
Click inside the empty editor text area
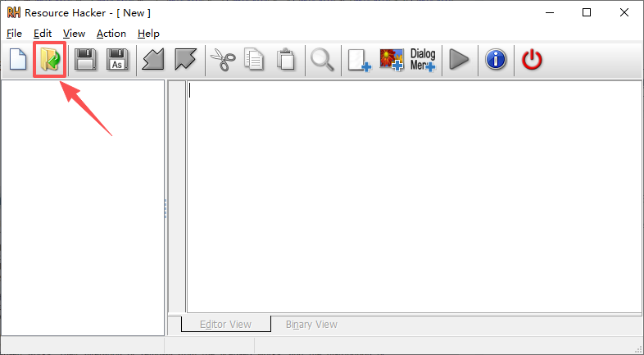[414, 198]
